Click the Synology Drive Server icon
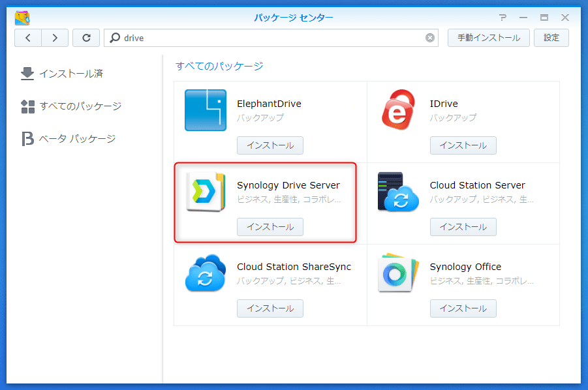This screenshot has height=390, width=588. pyautogui.click(x=206, y=192)
